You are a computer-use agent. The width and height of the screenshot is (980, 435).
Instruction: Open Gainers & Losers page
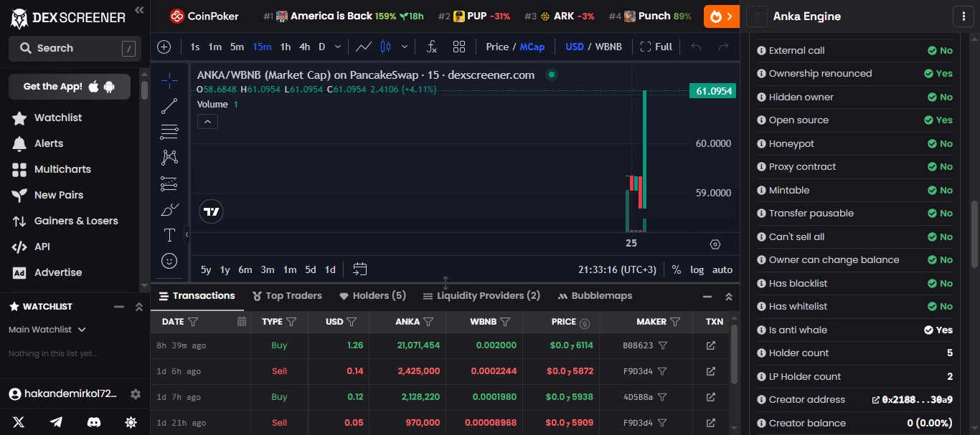pyautogui.click(x=76, y=221)
